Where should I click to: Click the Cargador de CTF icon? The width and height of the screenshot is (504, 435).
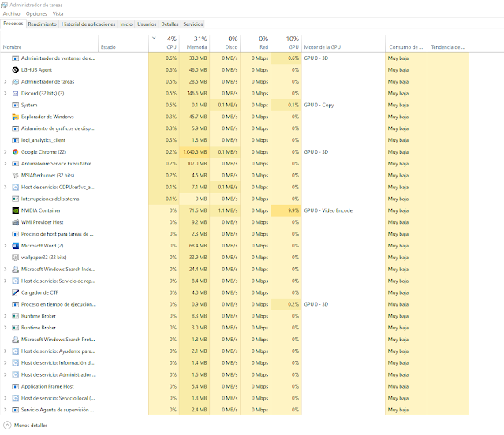coord(15,292)
